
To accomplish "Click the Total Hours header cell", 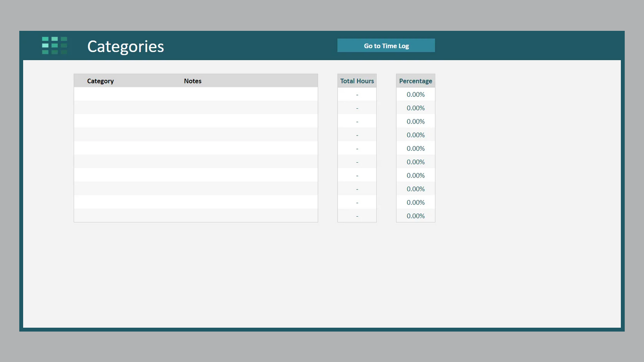I will (357, 81).
